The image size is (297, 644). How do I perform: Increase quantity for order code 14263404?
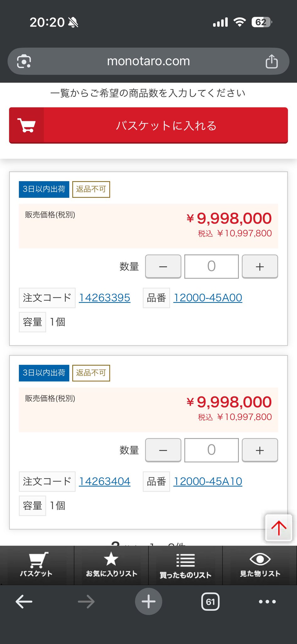coord(260,450)
